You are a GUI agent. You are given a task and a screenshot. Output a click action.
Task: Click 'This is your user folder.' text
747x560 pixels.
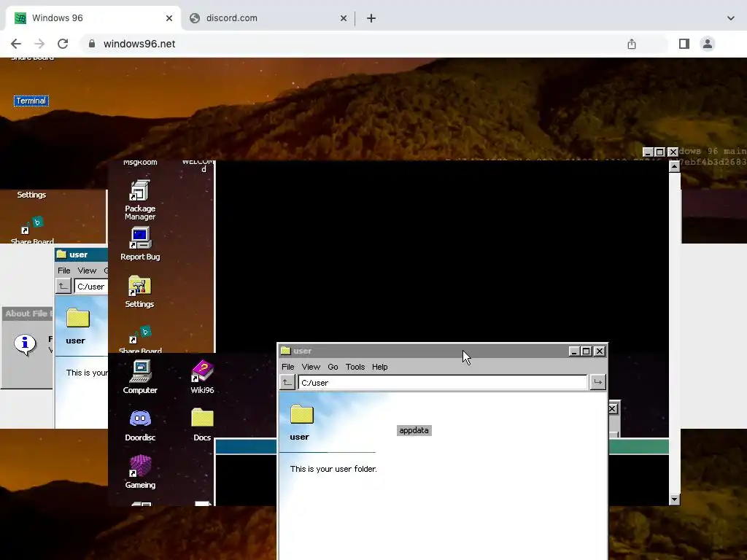click(333, 469)
